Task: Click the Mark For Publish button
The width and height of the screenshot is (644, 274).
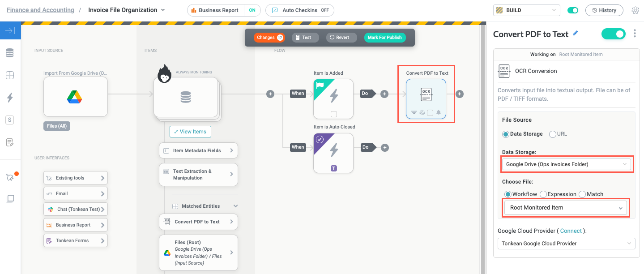Action: click(x=384, y=38)
